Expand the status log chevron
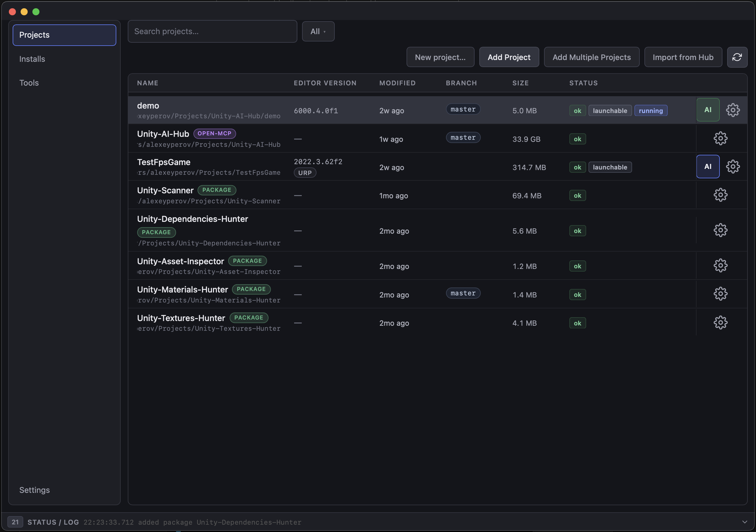756x532 pixels. tap(745, 522)
